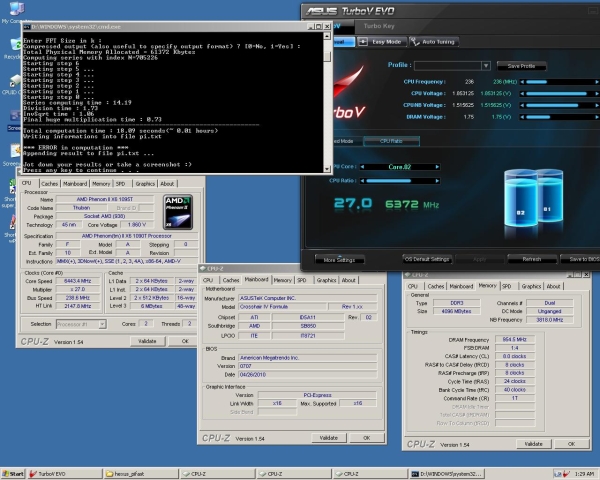The height and width of the screenshot is (480, 600).
Task: Open the CPUID CPU-Z desktop shortcut
Action: click(x=15, y=81)
